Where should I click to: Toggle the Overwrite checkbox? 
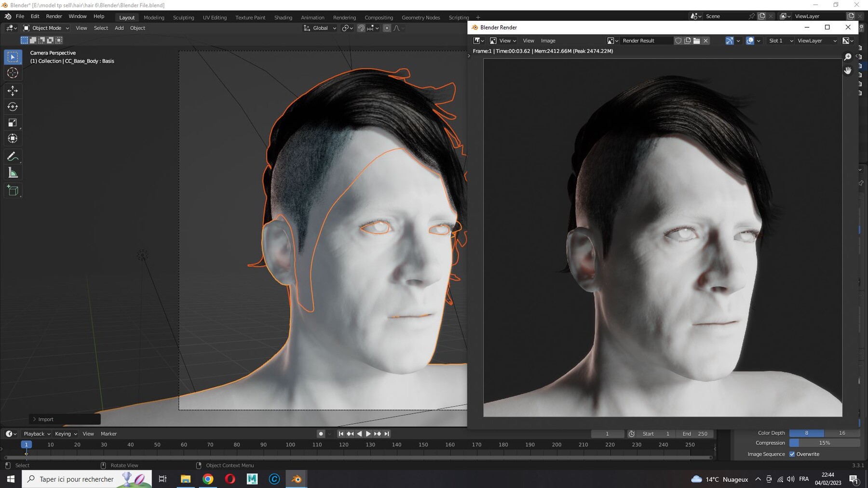tap(792, 454)
